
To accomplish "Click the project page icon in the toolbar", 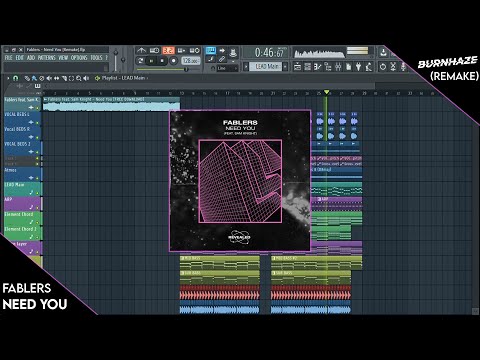I will 348,67.
